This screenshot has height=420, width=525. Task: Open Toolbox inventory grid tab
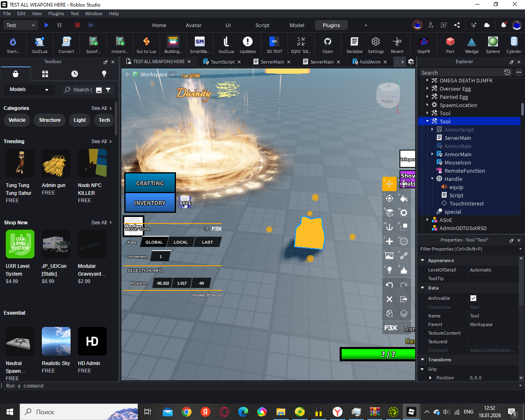pyautogui.click(x=45, y=74)
